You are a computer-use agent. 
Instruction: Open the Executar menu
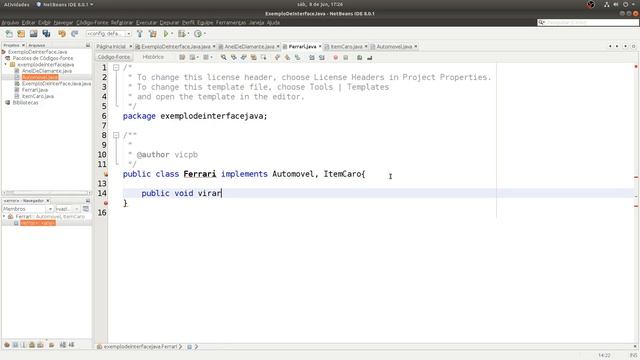[x=146, y=22]
